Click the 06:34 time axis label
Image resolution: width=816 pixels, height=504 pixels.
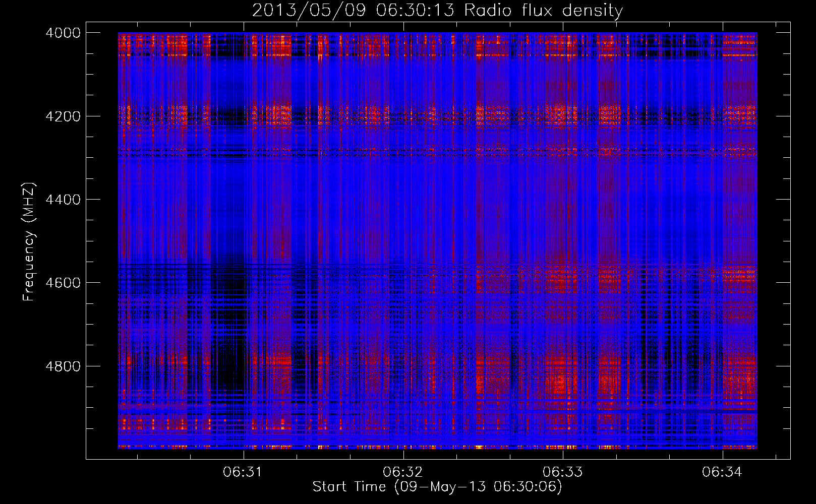(x=722, y=472)
